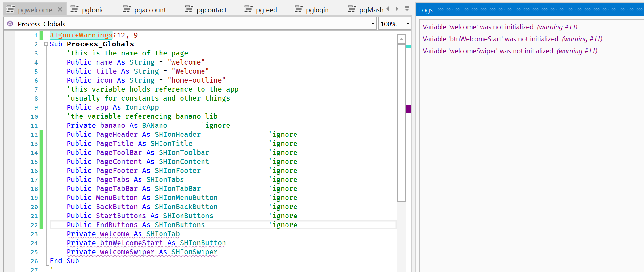Click the module icon on the pgwelcome tab

10,9
